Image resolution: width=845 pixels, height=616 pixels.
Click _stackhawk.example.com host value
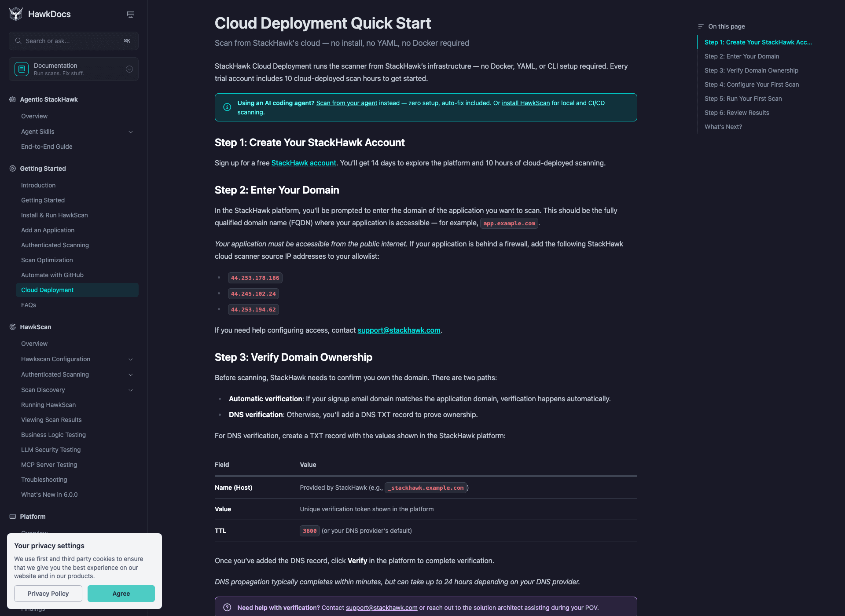(x=426, y=488)
